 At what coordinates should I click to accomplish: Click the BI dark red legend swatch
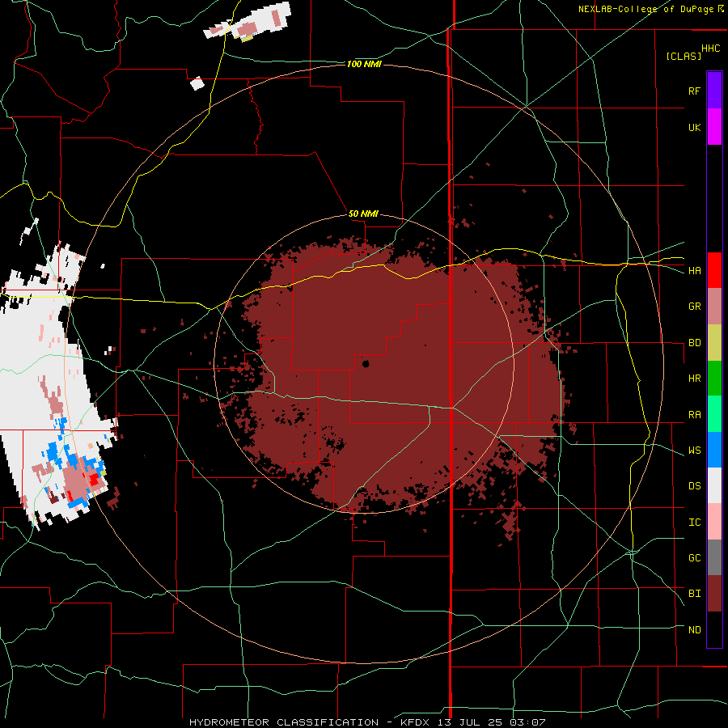tap(714, 594)
